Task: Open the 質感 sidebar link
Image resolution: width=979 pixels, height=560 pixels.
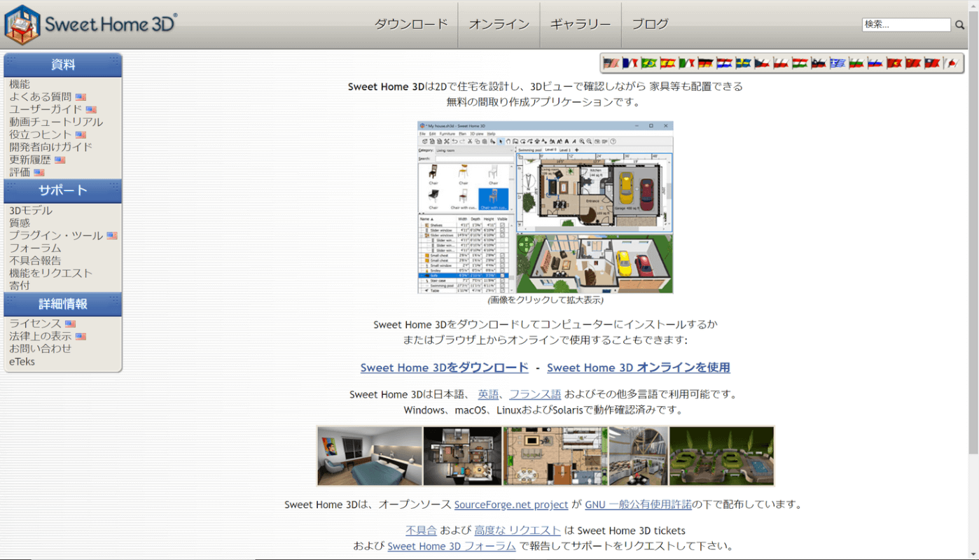Action: [20, 223]
